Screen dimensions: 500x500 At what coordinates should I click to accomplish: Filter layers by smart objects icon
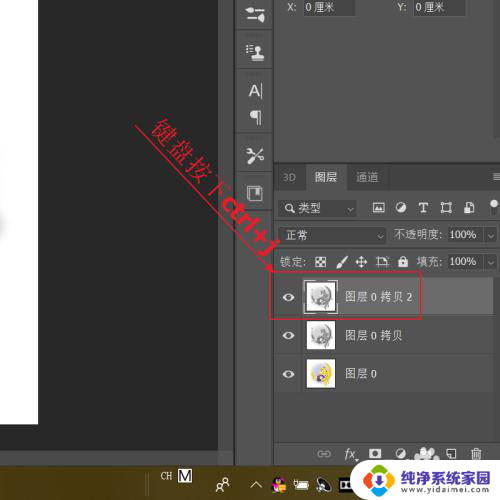tap(469, 208)
